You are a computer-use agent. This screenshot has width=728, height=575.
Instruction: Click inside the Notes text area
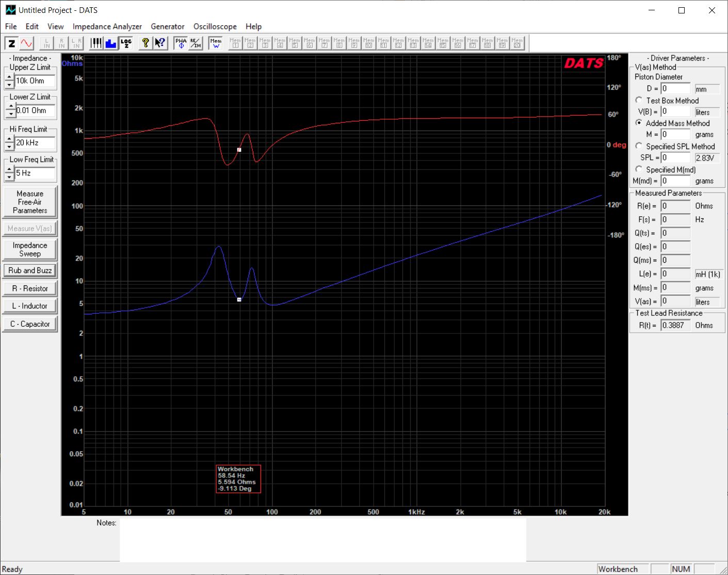(x=323, y=539)
